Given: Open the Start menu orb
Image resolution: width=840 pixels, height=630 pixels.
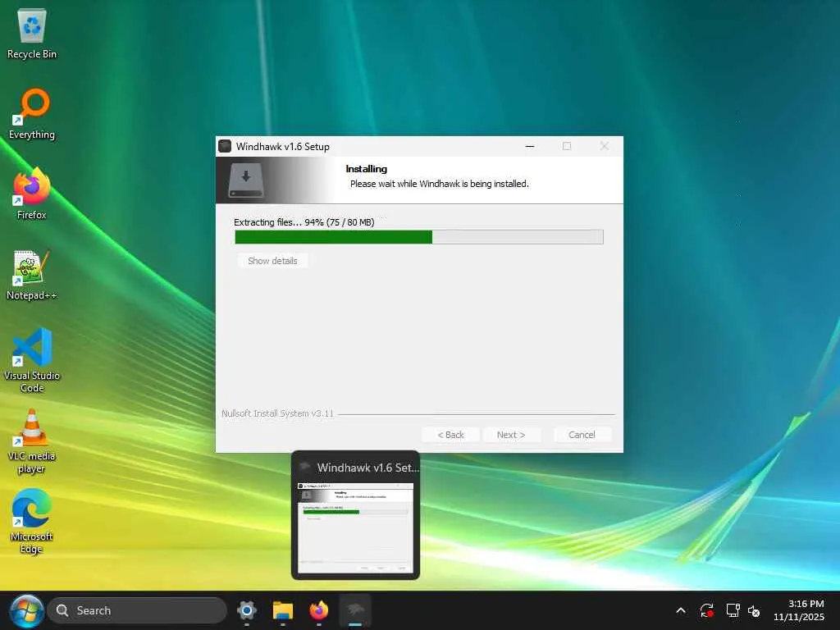Looking at the screenshot, I should (x=25, y=610).
